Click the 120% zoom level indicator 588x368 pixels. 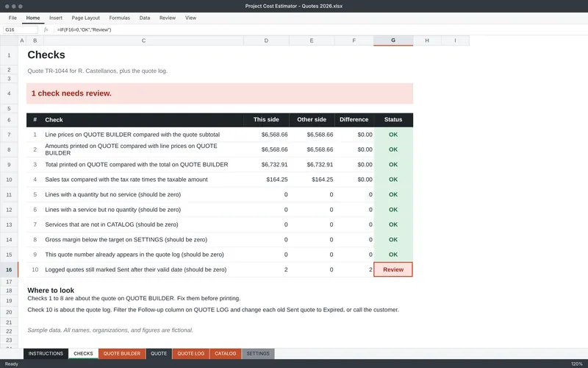tap(576, 364)
